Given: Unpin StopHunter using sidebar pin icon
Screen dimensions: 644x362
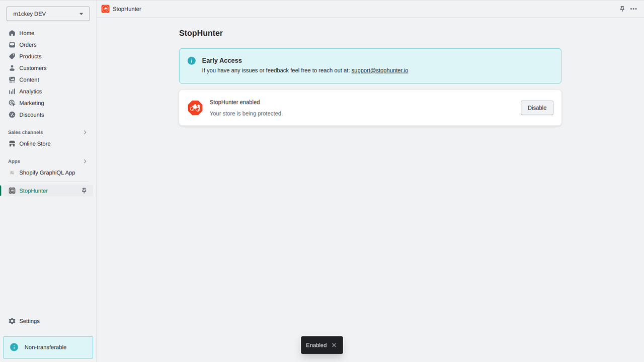Looking at the screenshot, I should point(84,191).
